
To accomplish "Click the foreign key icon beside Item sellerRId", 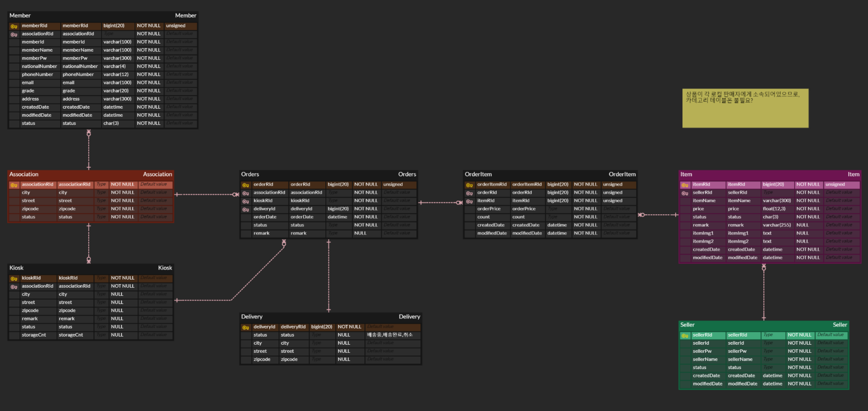I will (685, 193).
